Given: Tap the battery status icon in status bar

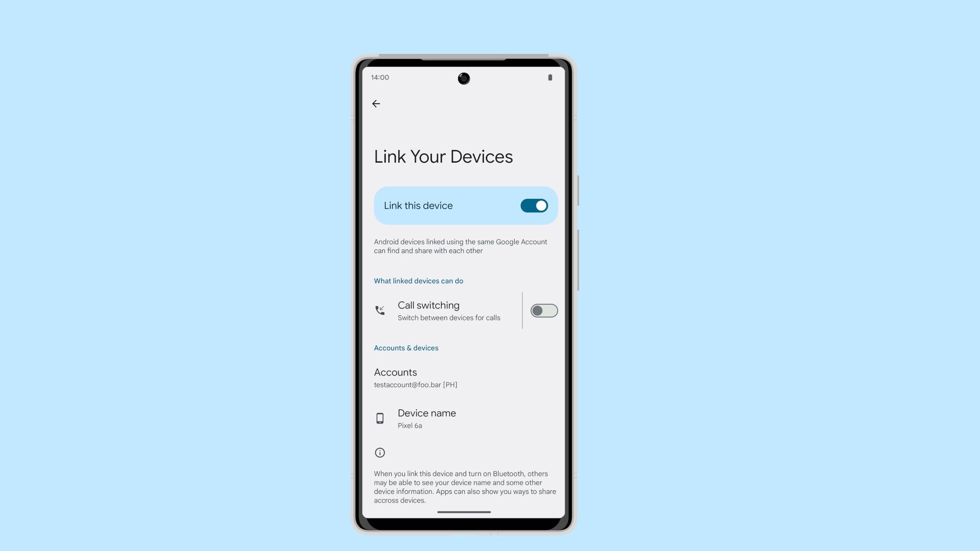Looking at the screenshot, I should 550,77.
